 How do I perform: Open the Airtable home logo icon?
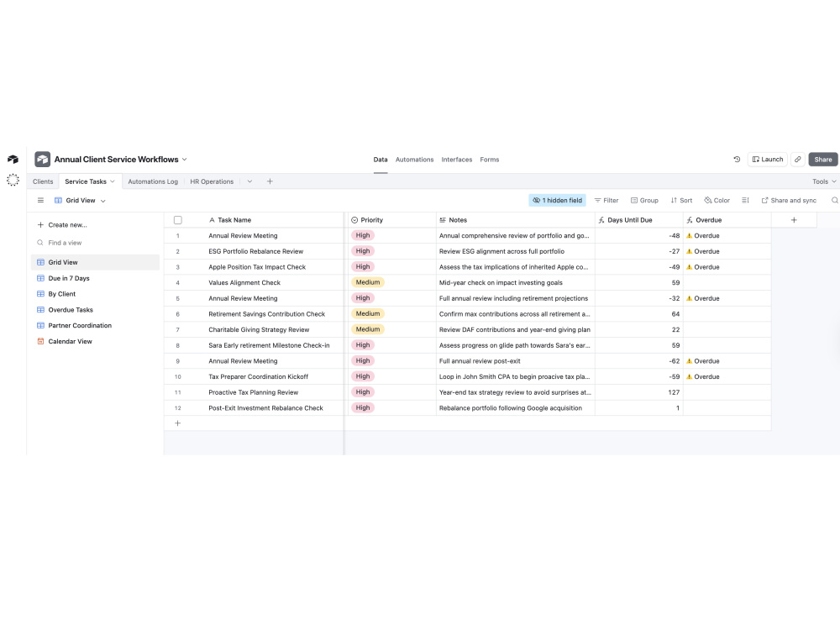[x=13, y=159]
